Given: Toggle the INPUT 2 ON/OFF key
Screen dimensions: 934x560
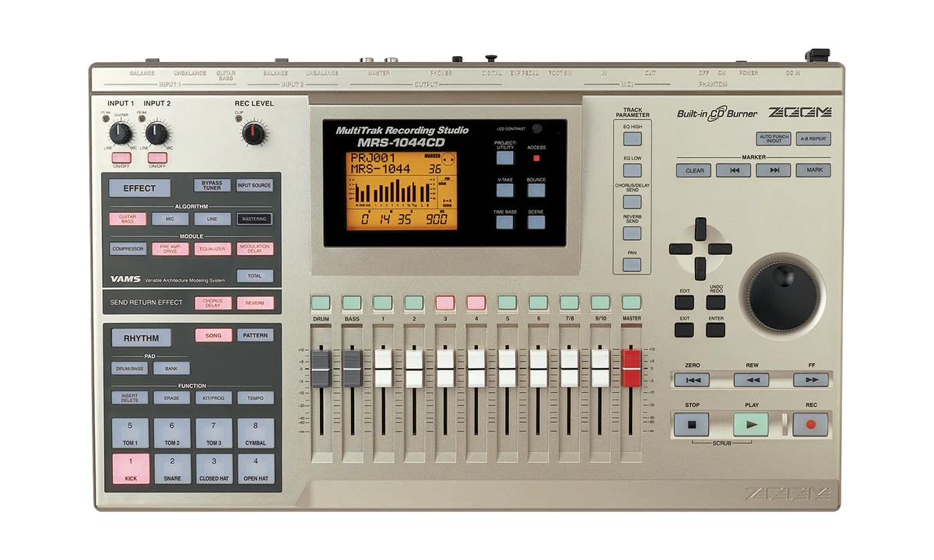Looking at the screenshot, I should tap(157, 158).
